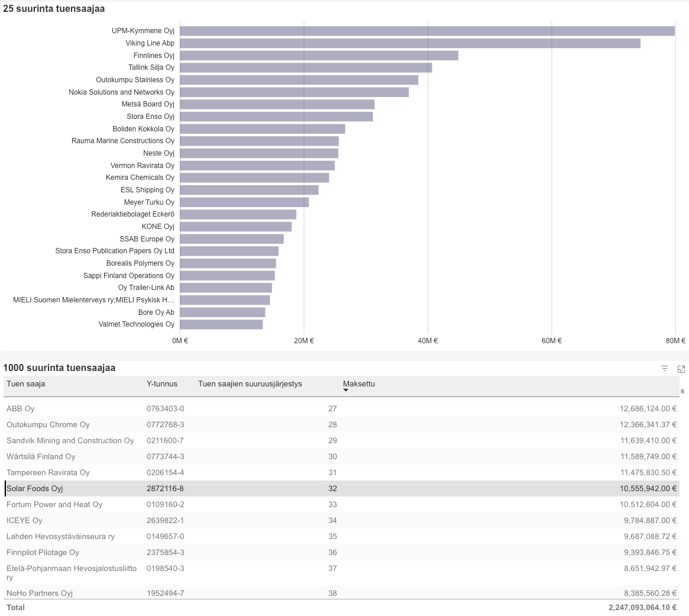Select the Stora Enso Oyj bar
Screen dimensions: 689x616
(x=276, y=117)
